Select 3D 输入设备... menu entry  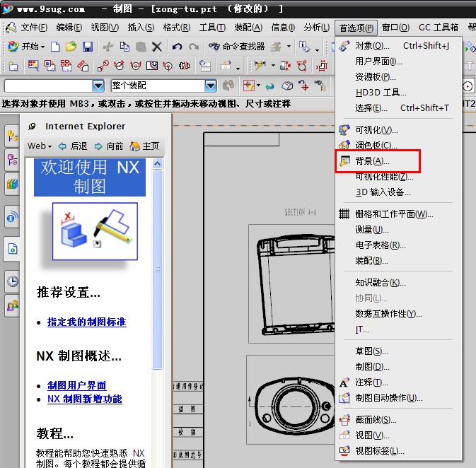[398, 192]
